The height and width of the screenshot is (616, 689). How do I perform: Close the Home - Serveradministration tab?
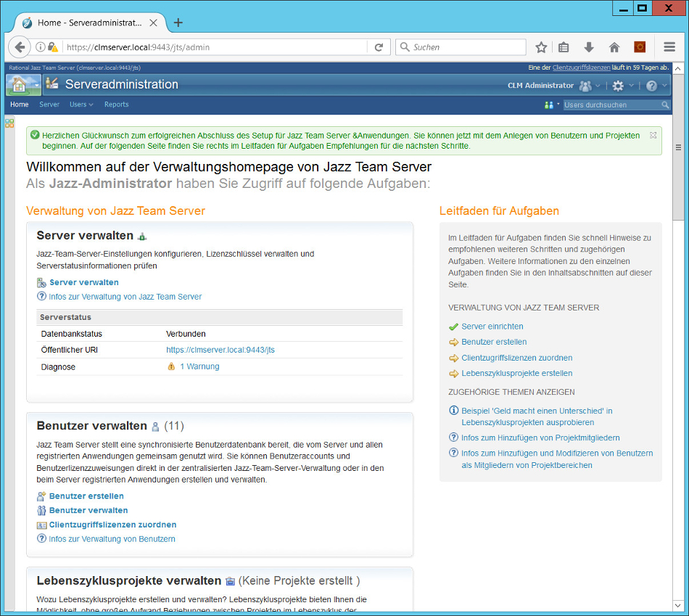point(153,22)
